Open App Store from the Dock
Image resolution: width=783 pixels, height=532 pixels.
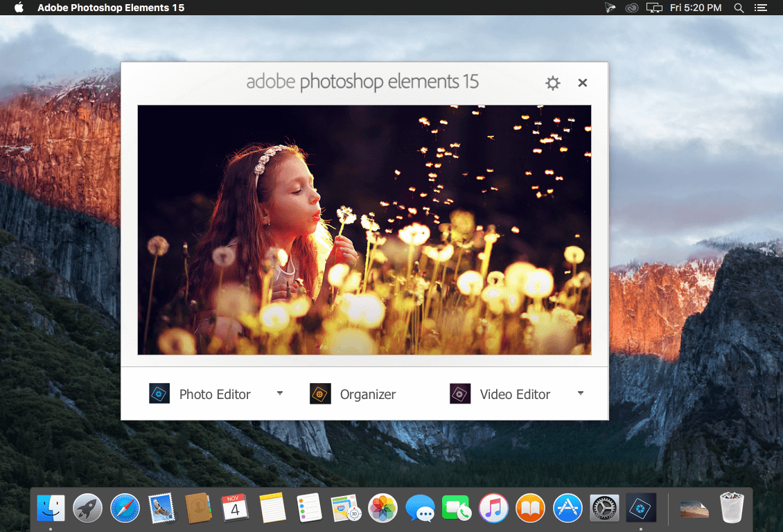tap(568, 508)
